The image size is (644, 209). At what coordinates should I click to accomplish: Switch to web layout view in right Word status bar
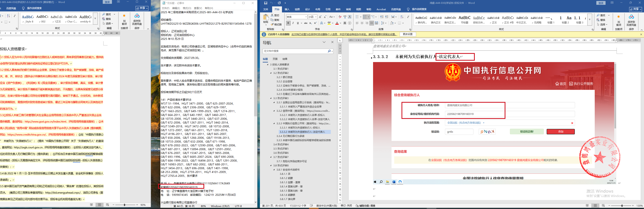pos(603,206)
